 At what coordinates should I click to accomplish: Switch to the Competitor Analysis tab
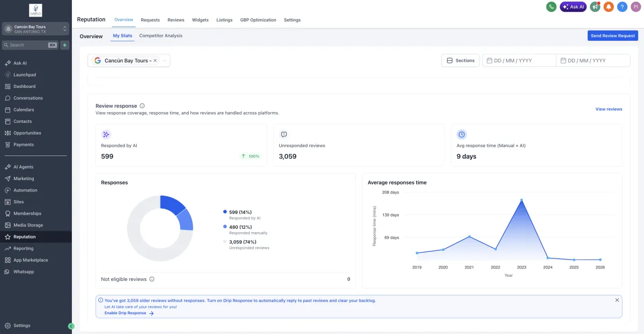pyautogui.click(x=160, y=36)
